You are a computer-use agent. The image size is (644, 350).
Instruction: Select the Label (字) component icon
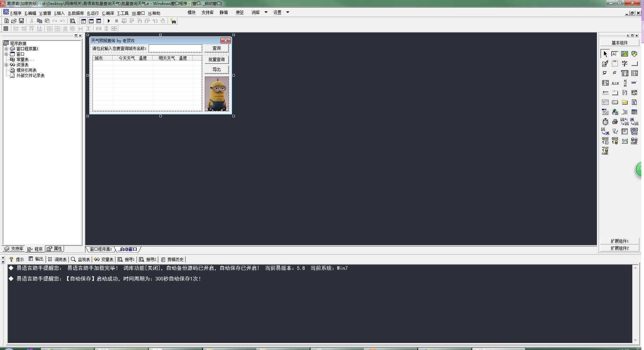624,63
